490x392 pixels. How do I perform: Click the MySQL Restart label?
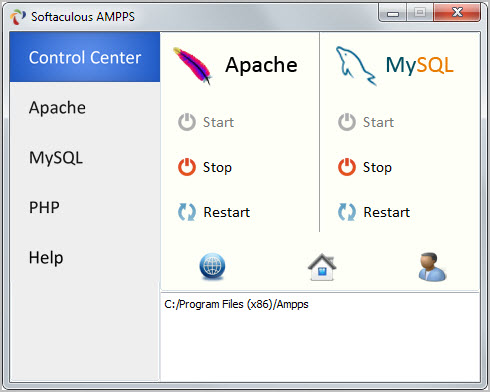pyautogui.click(x=387, y=212)
